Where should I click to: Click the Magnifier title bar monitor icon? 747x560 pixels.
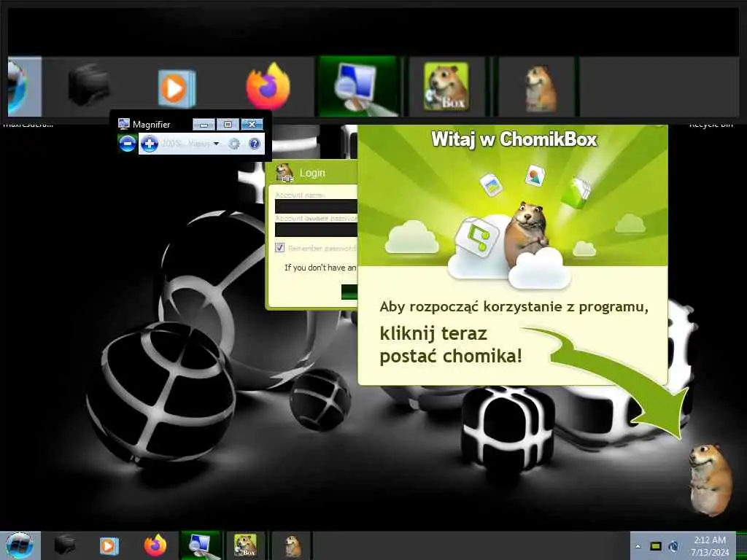coord(124,124)
